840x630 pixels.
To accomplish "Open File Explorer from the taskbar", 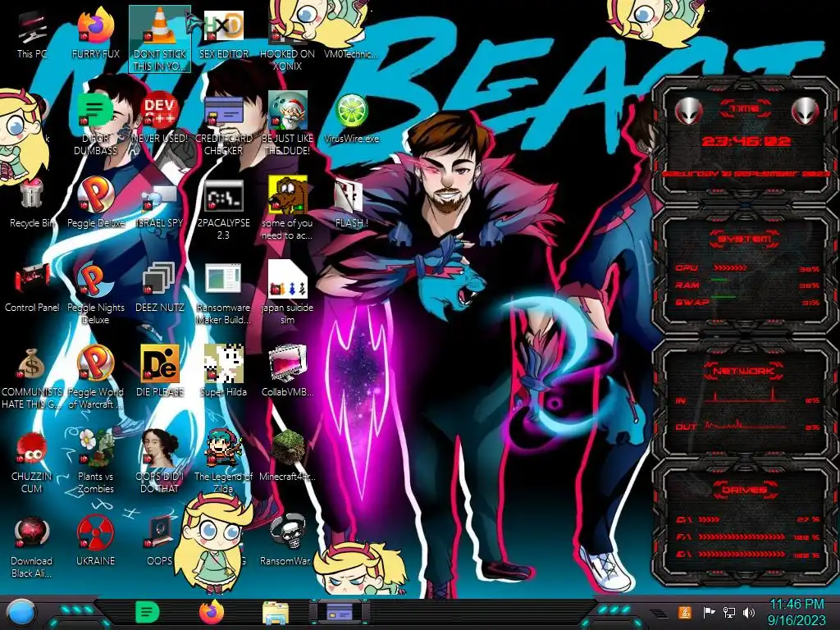I will 276,613.
